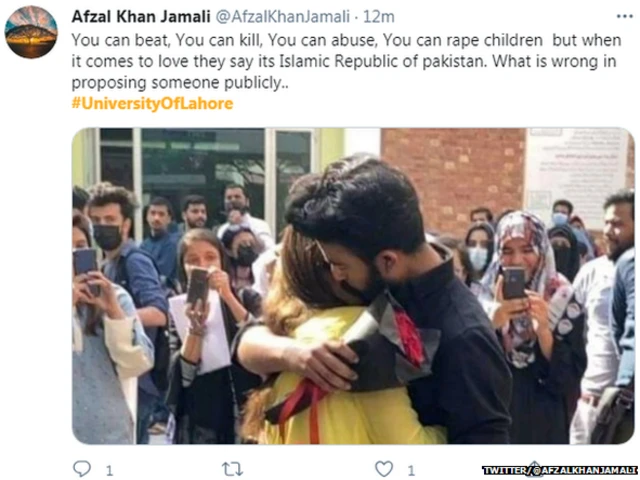Open the #UniversityOfLahore hashtag

(x=152, y=103)
